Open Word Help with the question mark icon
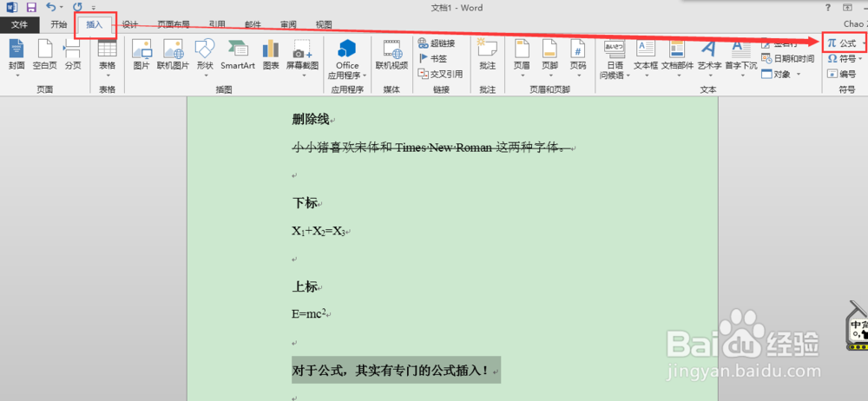Screen dimensions: 868x401 coord(828,7)
